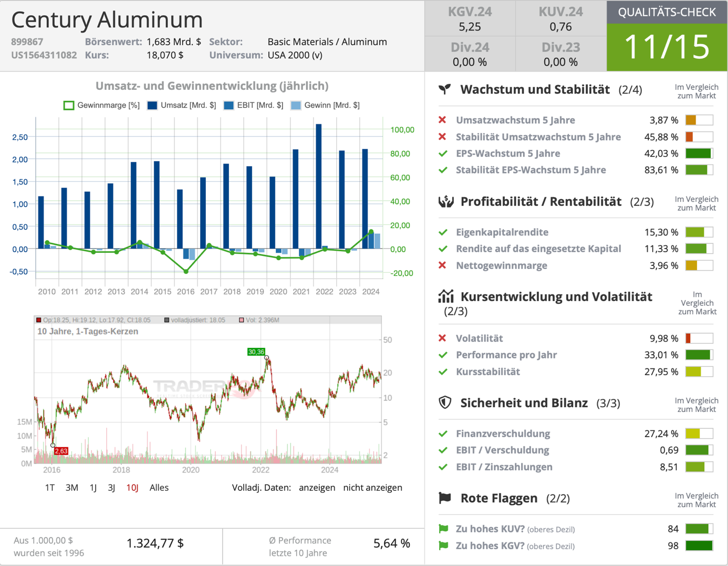Click the green 11/15 Qualitäts-Check score box
The height and width of the screenshot is (566, 728).
[667, 47]
